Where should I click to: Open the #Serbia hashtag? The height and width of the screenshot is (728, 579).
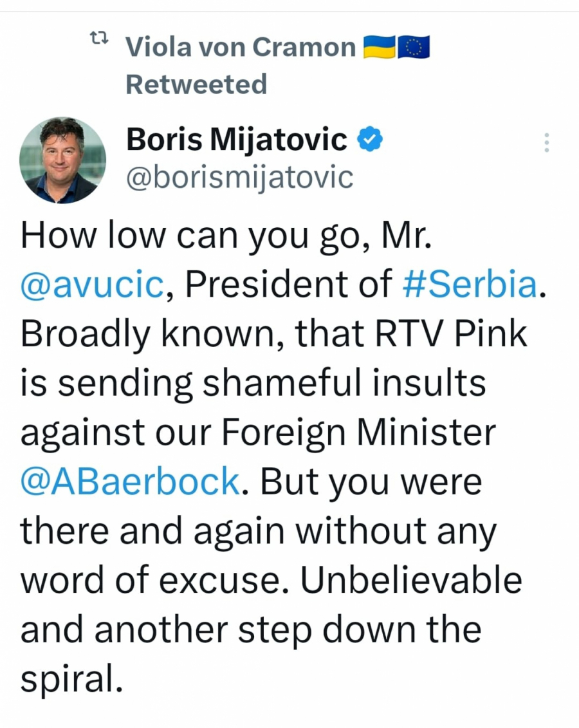469,285
